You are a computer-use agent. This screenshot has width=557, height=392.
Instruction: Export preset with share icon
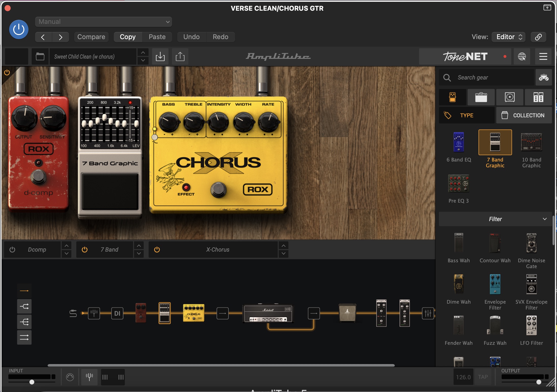coord(180,56)
